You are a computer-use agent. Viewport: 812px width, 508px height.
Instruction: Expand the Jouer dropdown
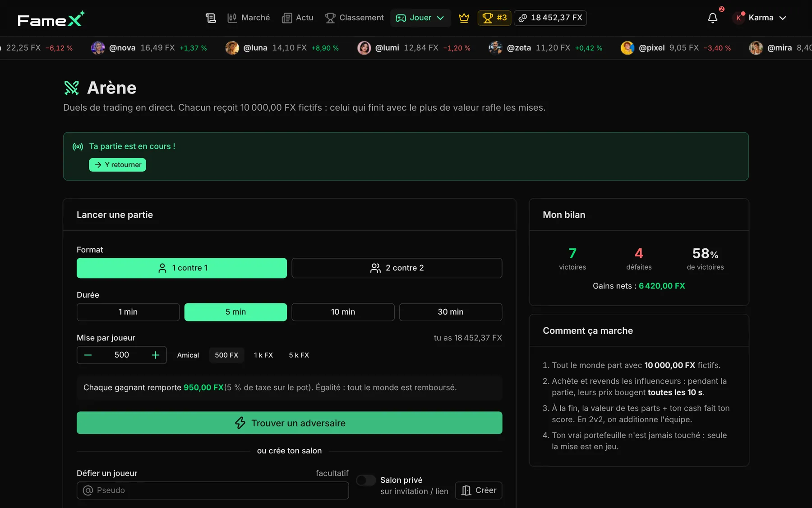coord(420,18)
